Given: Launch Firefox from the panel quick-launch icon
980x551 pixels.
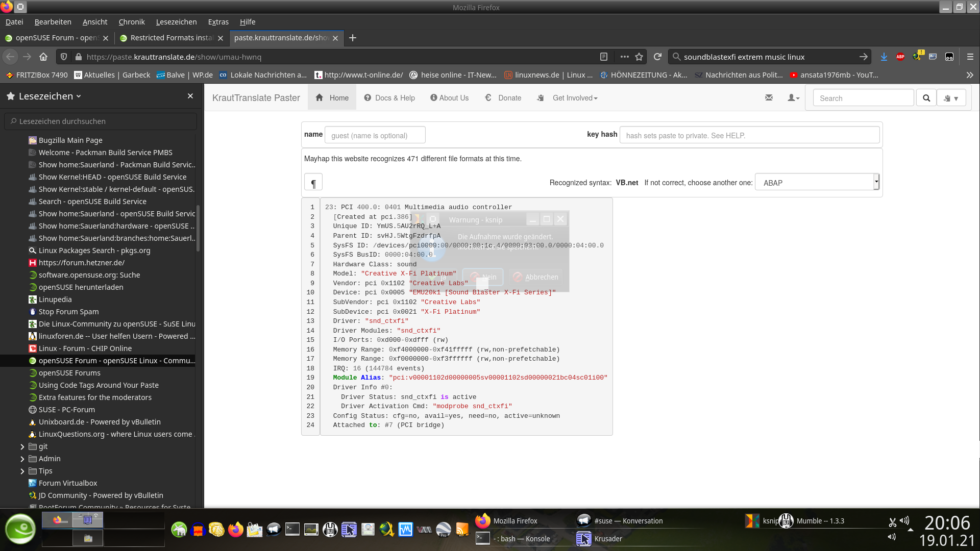Looking at the screenshot, I should click(235, 530).
